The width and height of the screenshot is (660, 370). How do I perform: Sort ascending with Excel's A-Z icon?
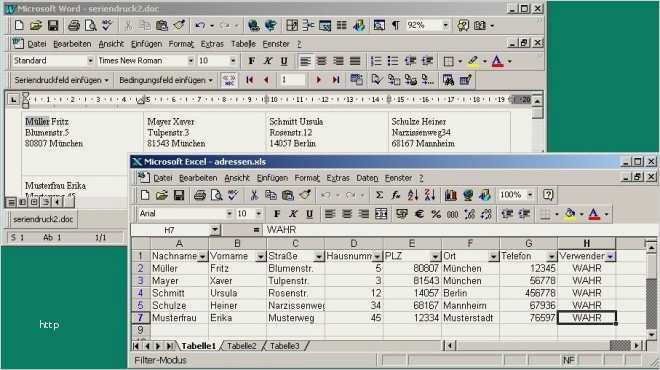coord(412,195)
